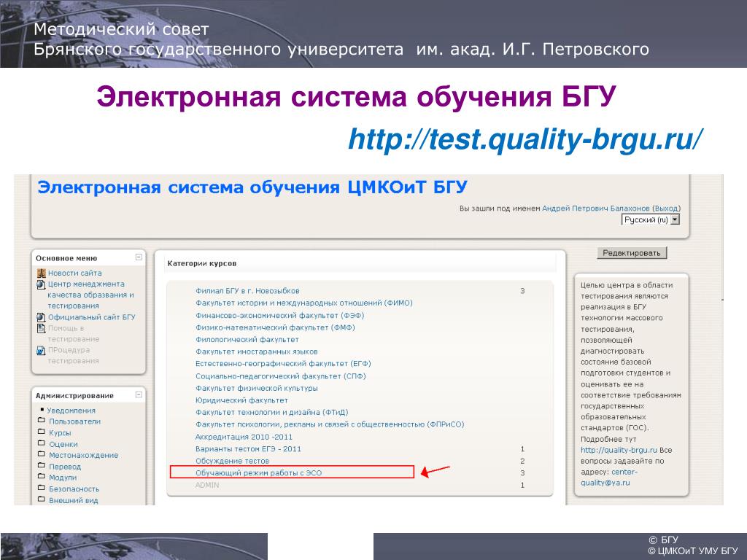Expand Безопасность in administration menu
Screen dimensions: 747x560
pyautogui.click(x=74, y=489)
